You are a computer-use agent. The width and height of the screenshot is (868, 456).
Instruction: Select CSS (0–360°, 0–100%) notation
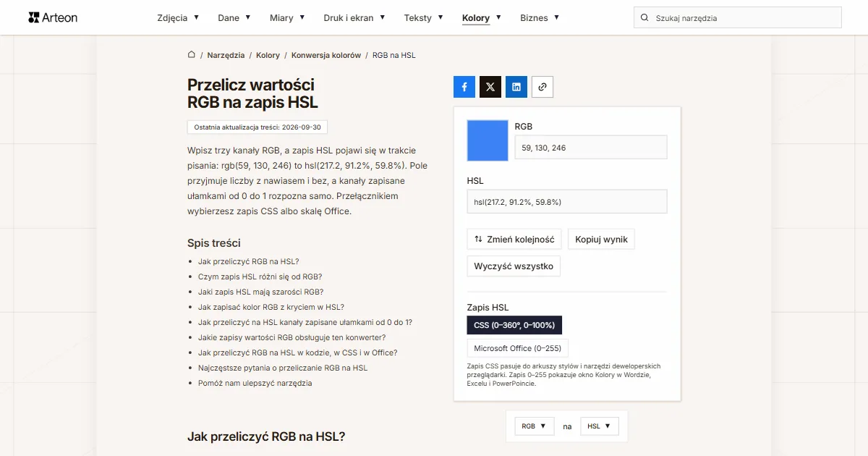point(514,325)
